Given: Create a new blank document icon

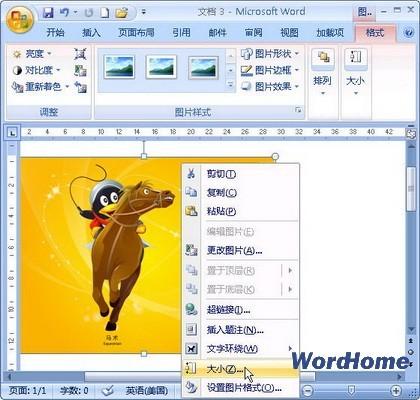Looking at the screenshot, I should pyautogui.click(x=105, y=13).
